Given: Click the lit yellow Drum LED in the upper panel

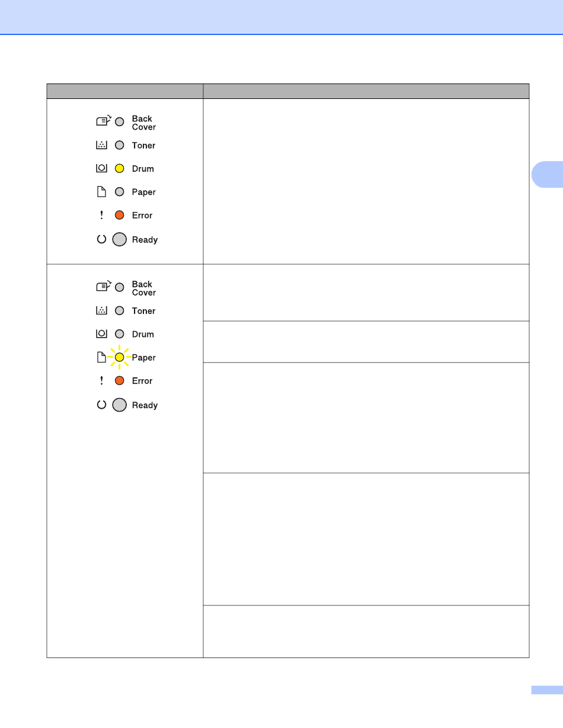Looking at the screenshot, I should pos(119,168).
